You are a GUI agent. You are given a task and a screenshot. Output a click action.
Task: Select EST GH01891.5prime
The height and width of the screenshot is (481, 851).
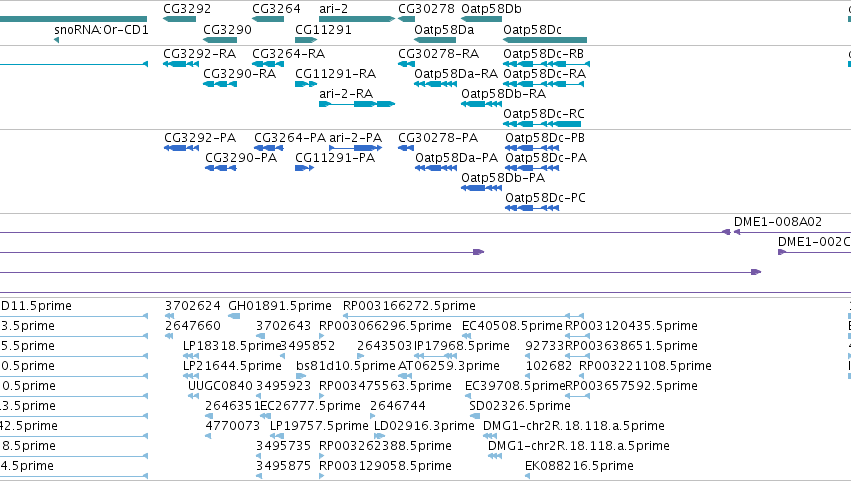pos(234,316)
